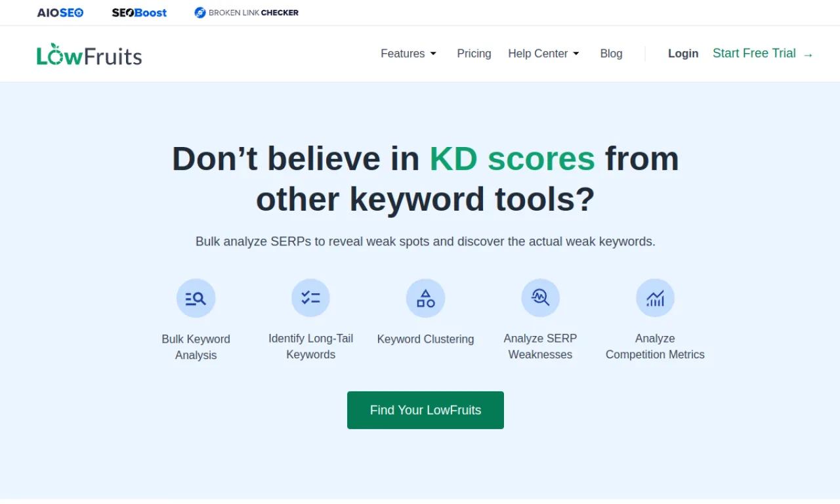Viewport: 840px width, 504px height.
Task: Open the Broken Link Checker logo link
Action: (246, 12)
